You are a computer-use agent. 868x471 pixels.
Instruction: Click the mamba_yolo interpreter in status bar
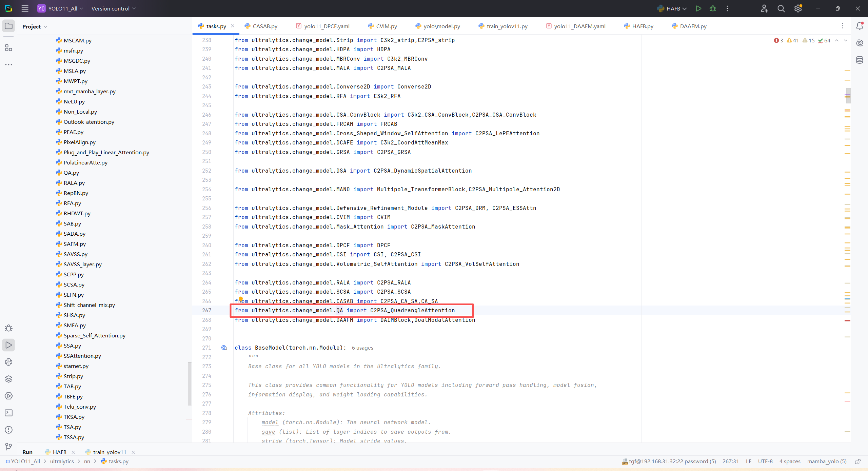826,461
